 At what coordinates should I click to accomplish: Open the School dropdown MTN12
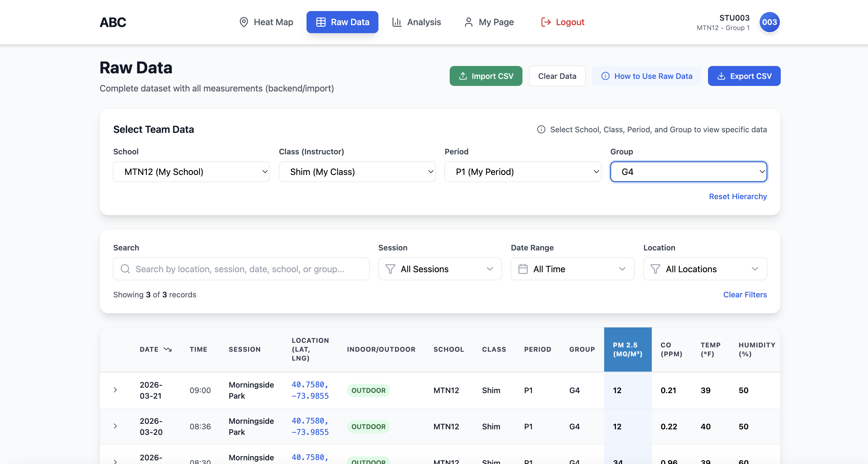(x=191, y=172)
